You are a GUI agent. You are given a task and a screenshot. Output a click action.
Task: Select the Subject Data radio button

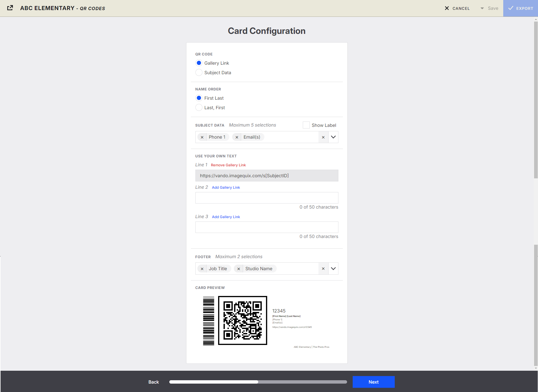(x=199, y=73)
